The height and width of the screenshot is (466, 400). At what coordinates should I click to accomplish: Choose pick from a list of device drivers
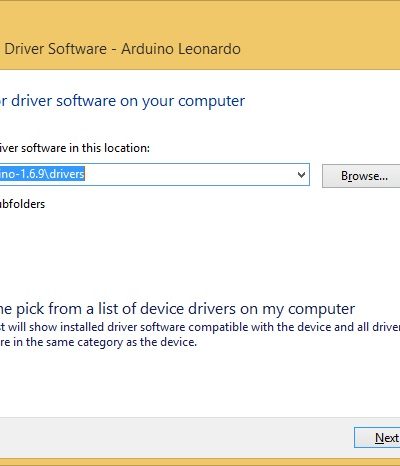point(177,309)
